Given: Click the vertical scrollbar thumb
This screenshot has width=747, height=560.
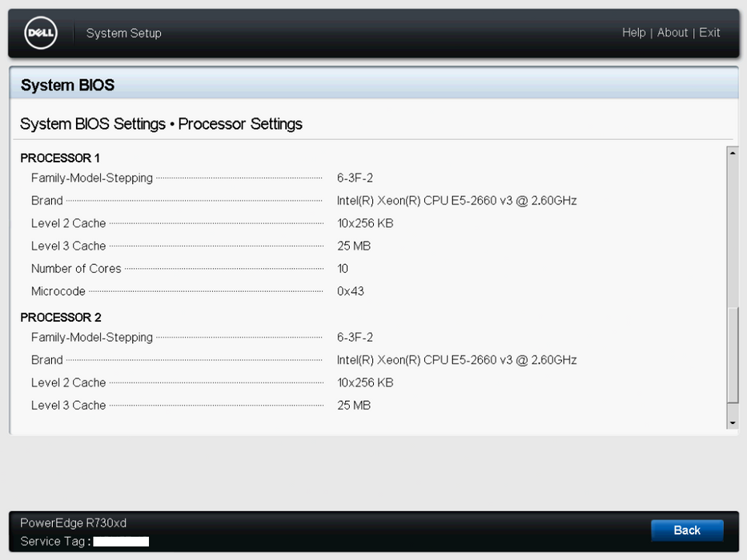Looking at the screenshot, I should pos(733,355).
